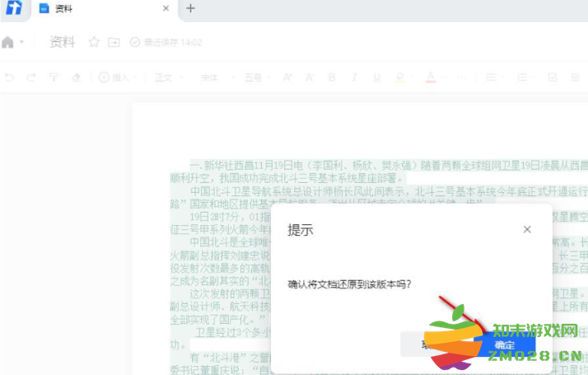
Task: Click the 提示 dialog title
Action: tap(300, 230)
